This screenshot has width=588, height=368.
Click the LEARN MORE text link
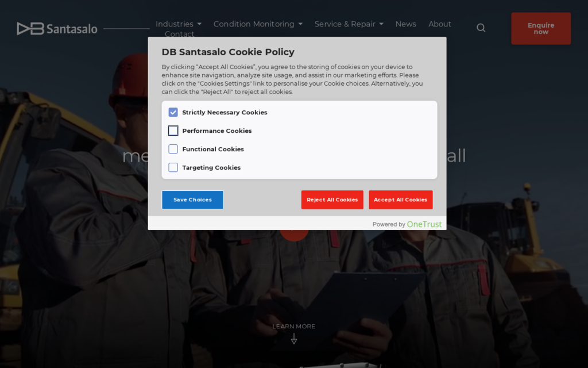(294, 327)
